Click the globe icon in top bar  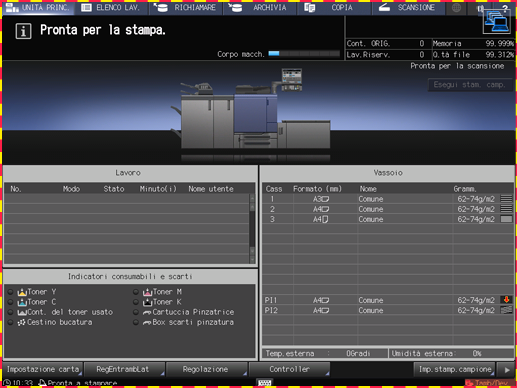tap(456, 8)
